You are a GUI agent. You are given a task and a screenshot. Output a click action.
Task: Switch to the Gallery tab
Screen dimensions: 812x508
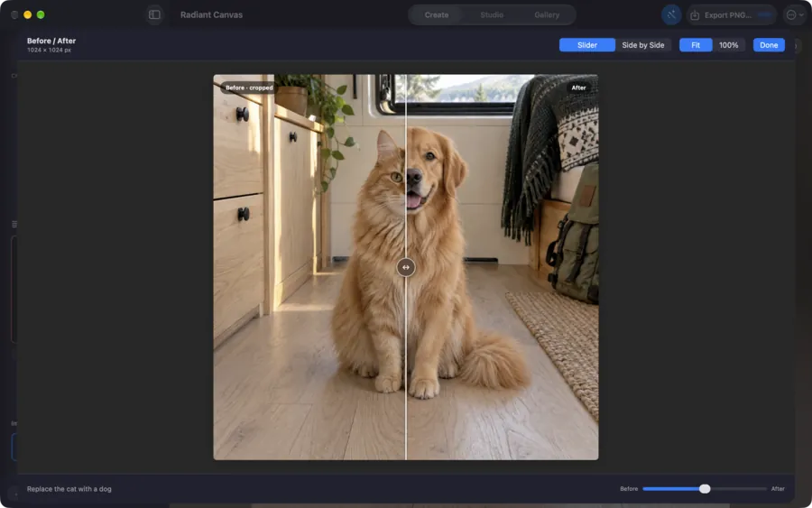[547, 15]
